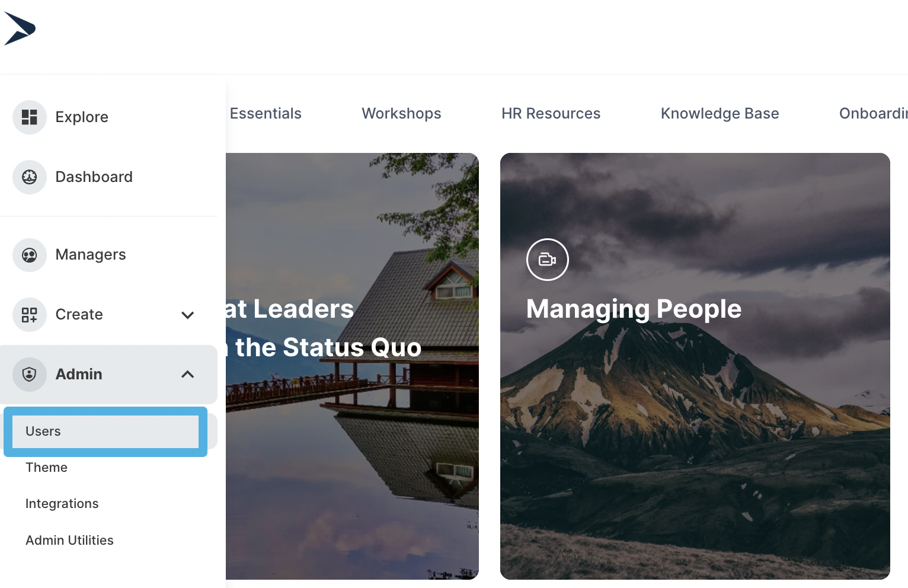Open the Status Quo leaders card
The image size is (908, 588).
352,445
